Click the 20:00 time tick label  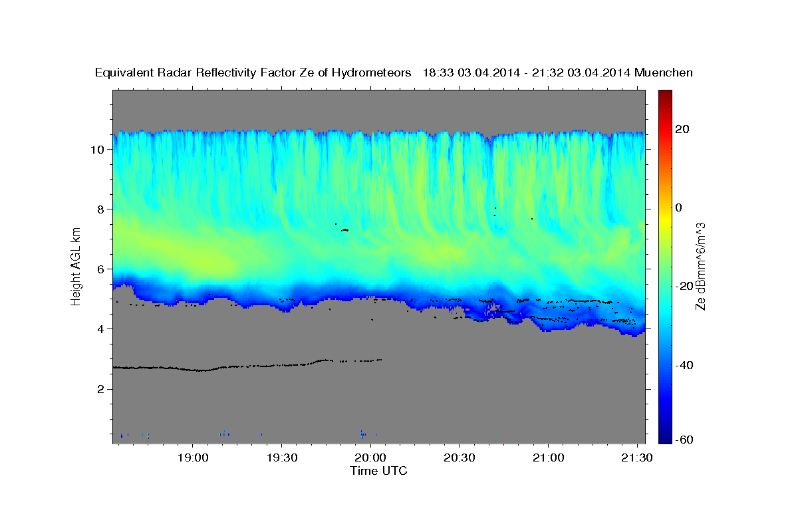pos(370,458)
